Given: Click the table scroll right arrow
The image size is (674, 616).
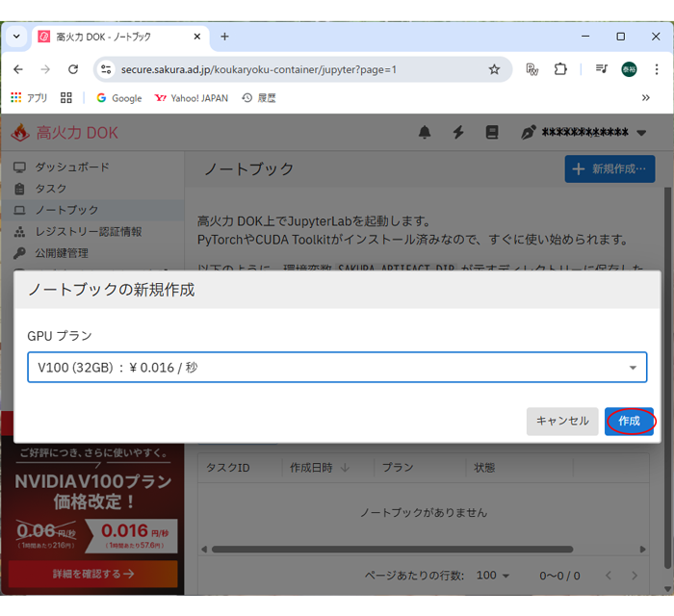Looking at the screenshot, I should click(642, 549).
